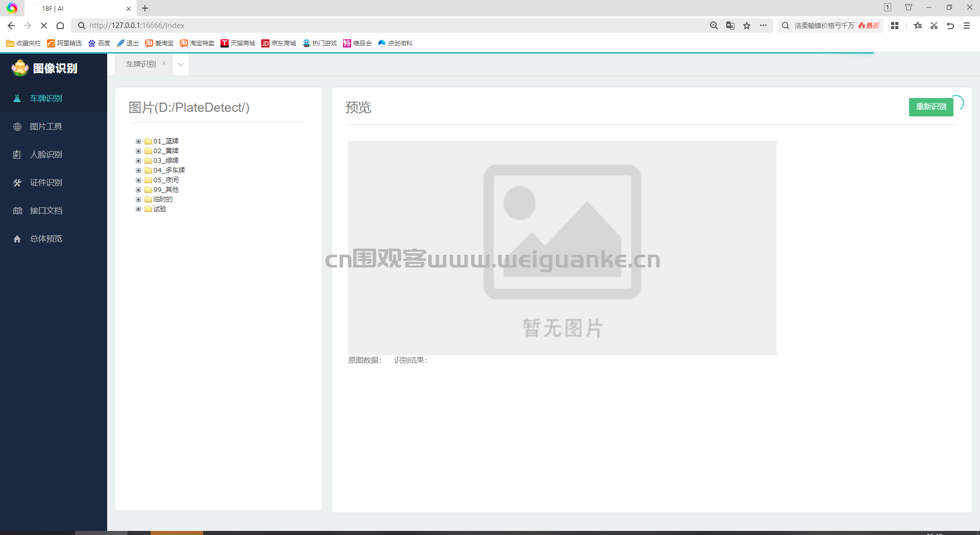The image size is (980, 535).
Task: Select the 试验 folder in tree
Action: 160,209
